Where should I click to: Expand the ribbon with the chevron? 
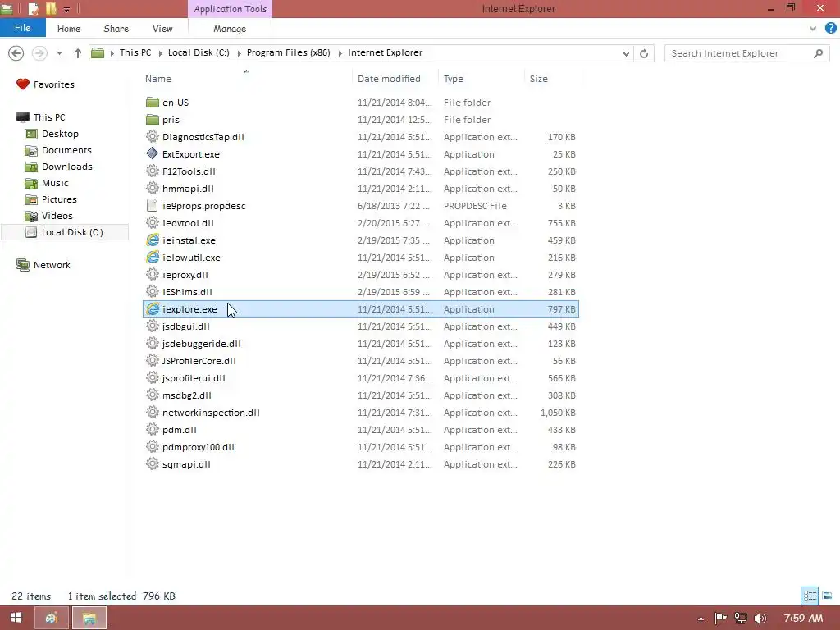813,29
